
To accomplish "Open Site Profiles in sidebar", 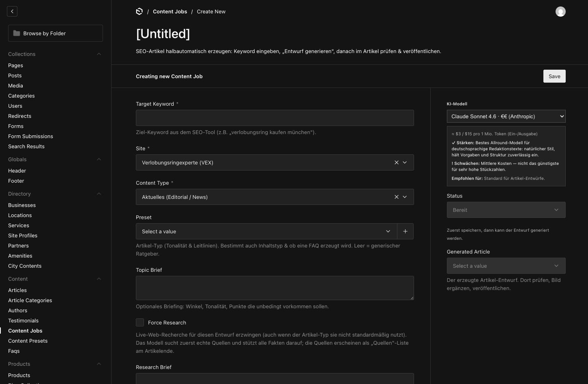I will coord(23,235).
